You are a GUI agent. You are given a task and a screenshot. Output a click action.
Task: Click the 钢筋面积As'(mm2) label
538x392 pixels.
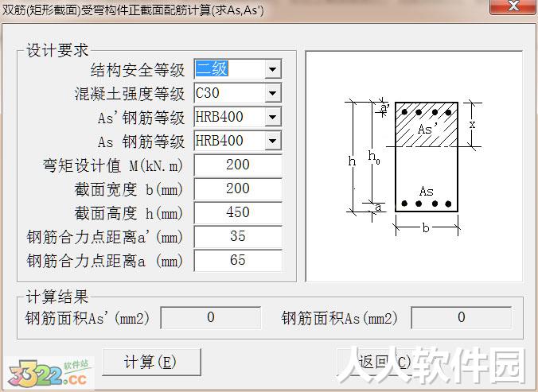click(88, 318)
